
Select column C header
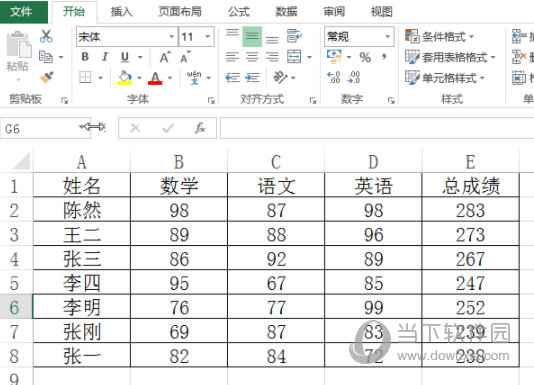(276, 161)
